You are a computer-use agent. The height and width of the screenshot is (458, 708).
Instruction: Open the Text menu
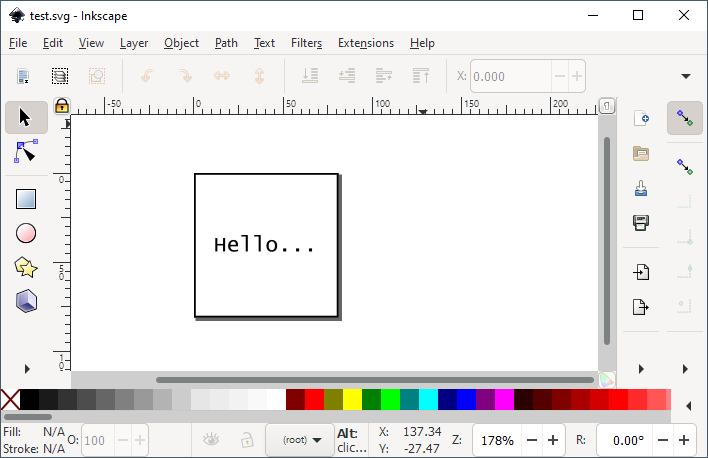[x=264, y=43]
